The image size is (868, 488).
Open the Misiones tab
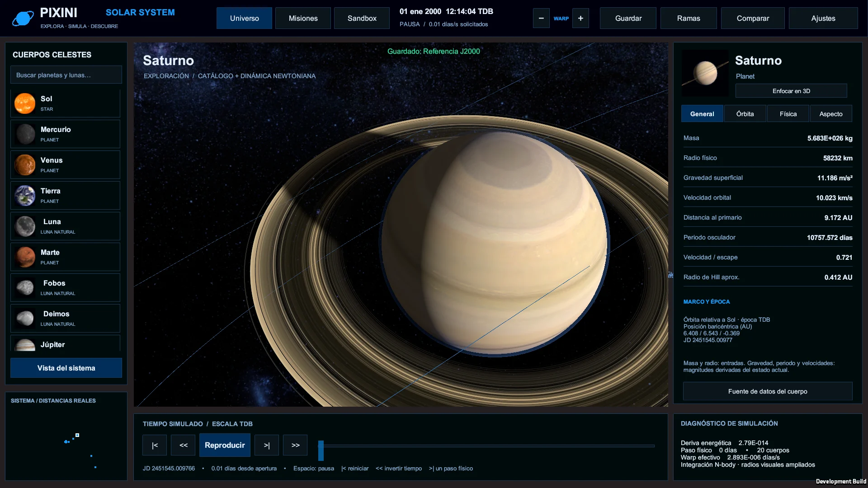click(x=303, y=18)
